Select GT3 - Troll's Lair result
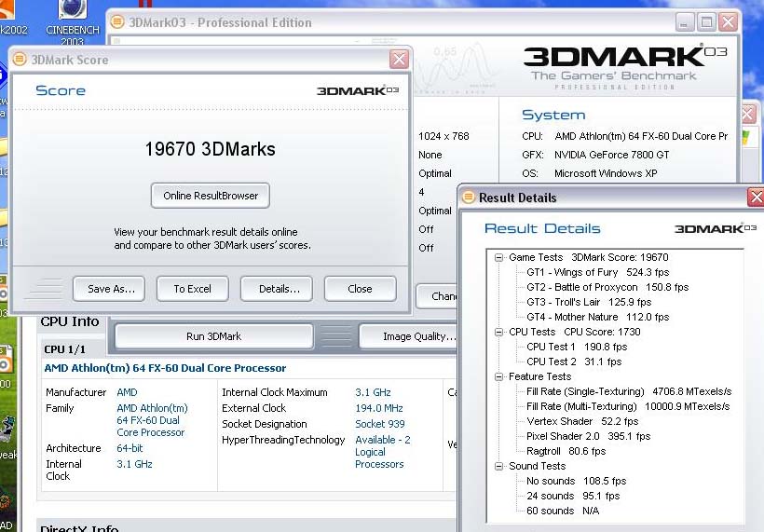Viewport: 764px width, 532px height. [589, 302]
